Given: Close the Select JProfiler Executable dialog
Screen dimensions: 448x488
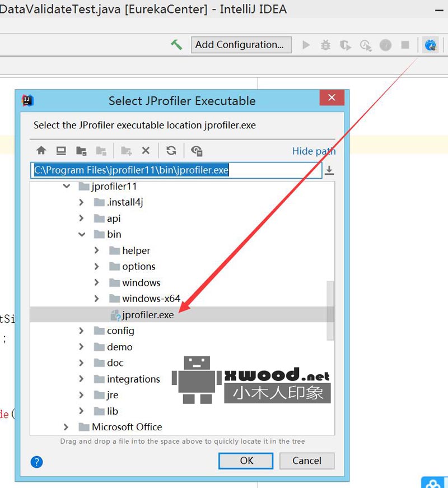Looking at the screenshot, I should 332,97.
